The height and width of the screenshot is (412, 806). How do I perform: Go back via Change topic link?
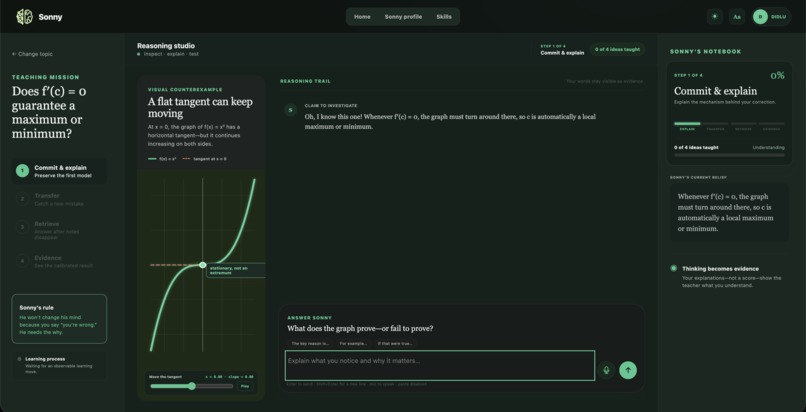(x=32, y=54)
